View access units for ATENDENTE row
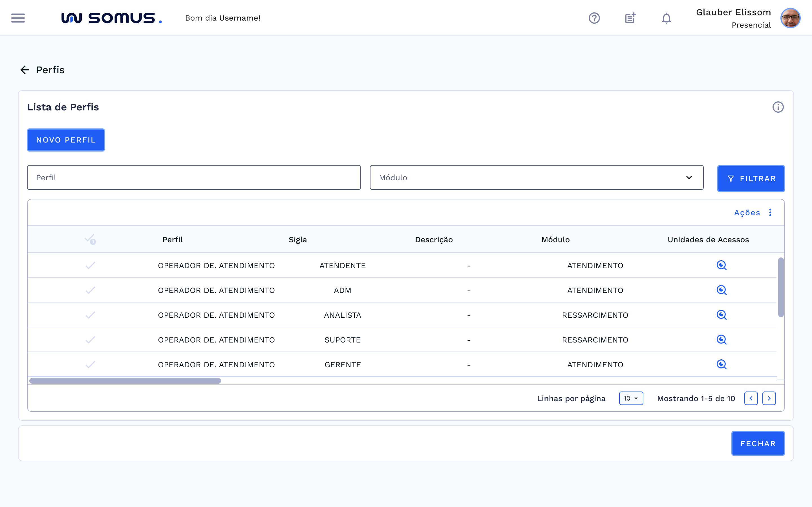Screen dimensions: 812x507 tap(721, 265)
